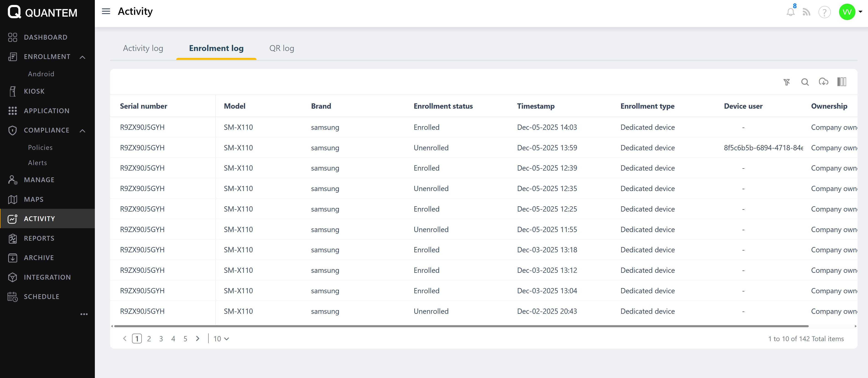This screenshot has width=868, height=378.
Task: Go to page 3 of results
Action: click(x=161, y=339)
